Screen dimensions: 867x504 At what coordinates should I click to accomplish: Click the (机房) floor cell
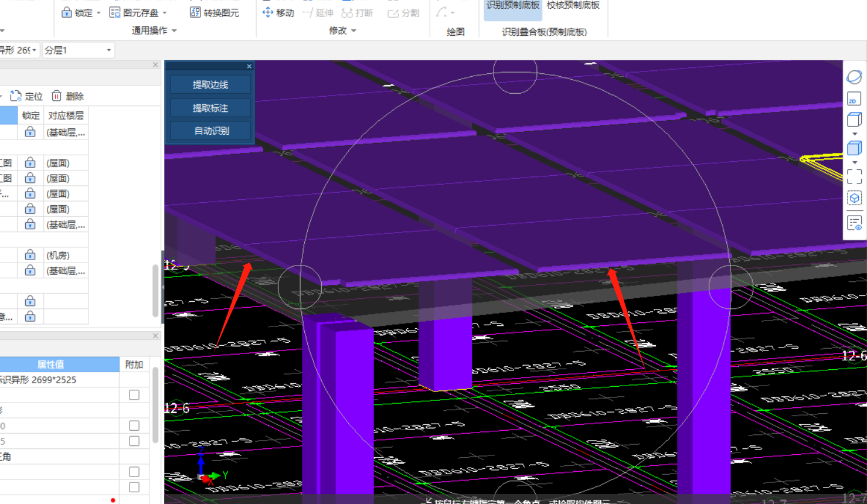pyautogui.click(x=66, y=256)
